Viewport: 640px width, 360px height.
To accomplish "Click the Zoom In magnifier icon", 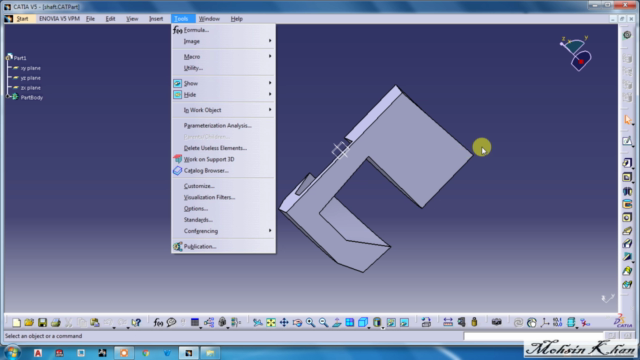I will point(310,322).
